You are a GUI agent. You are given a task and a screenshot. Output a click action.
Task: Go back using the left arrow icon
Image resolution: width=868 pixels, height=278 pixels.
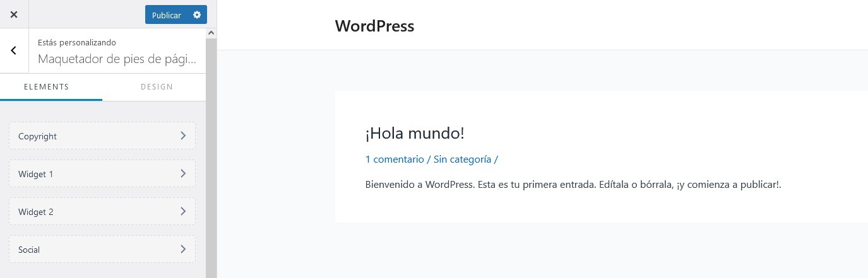[14, 50]
